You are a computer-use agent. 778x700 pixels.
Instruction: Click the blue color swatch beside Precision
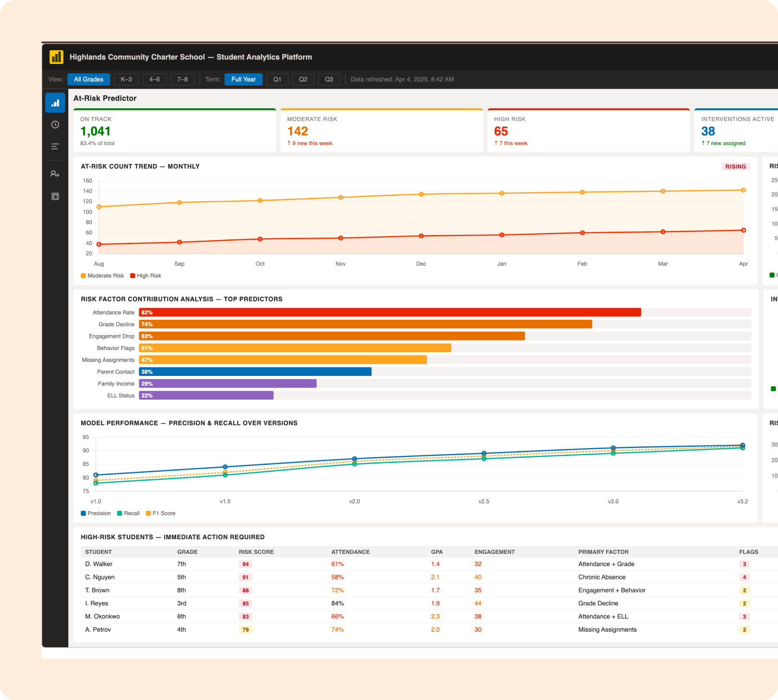pyautogui.click(x=83, y=513)
